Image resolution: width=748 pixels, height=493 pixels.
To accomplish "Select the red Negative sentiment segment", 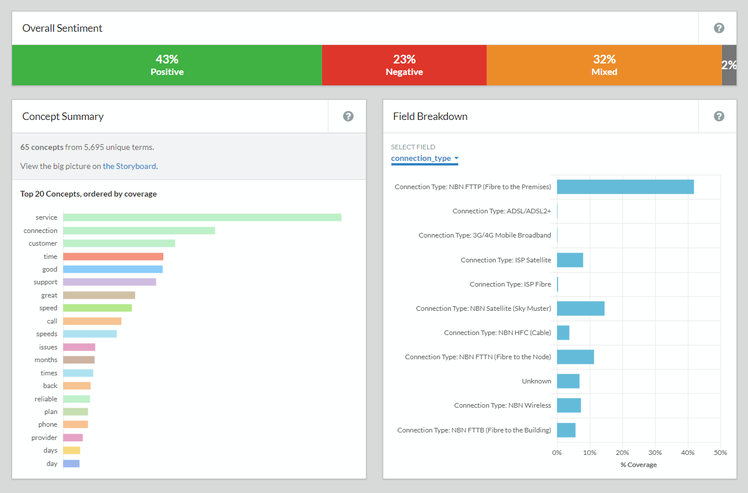I will (x=404, y=65).
